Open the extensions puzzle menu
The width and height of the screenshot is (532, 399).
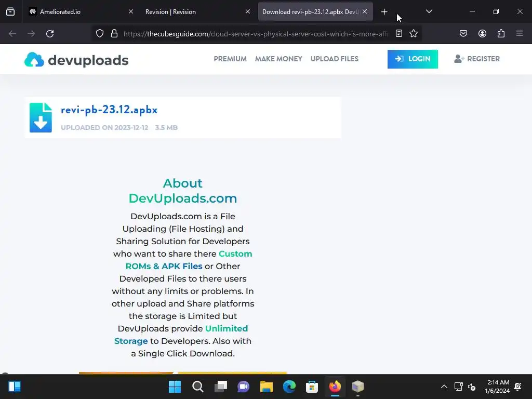(501, 34)
